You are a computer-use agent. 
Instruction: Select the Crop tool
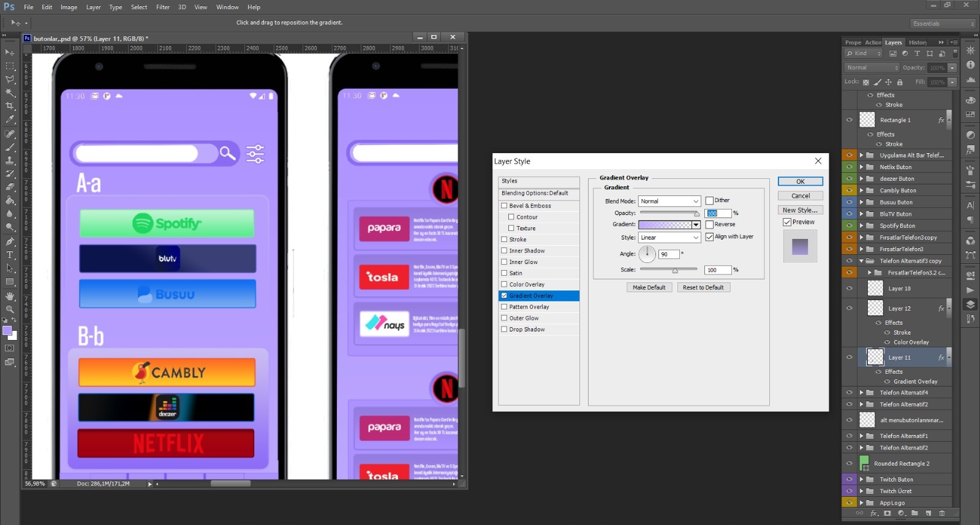[10, 106]
